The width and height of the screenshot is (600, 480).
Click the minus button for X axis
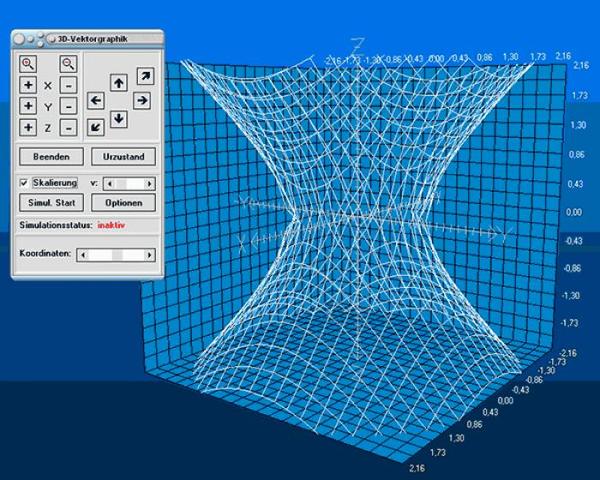coord(68,85)
